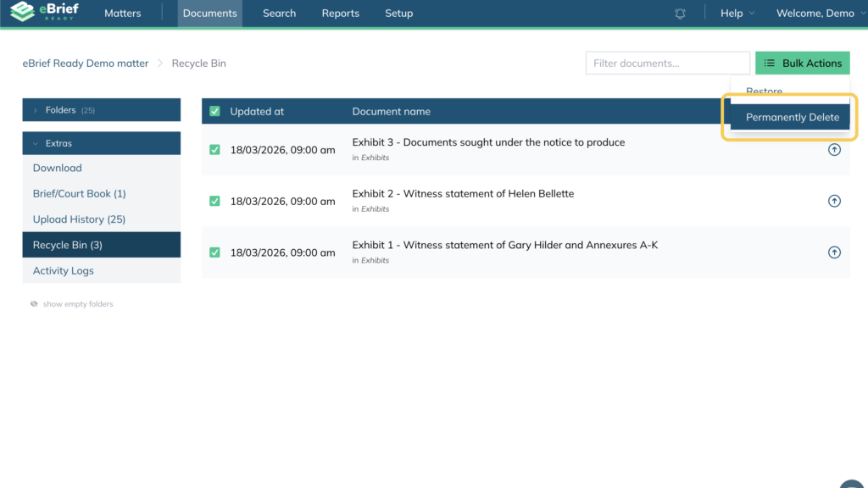Restore Exhibit 3 using its arrow icon
This screenshot has width=868, height=488.
coord(834,150)
